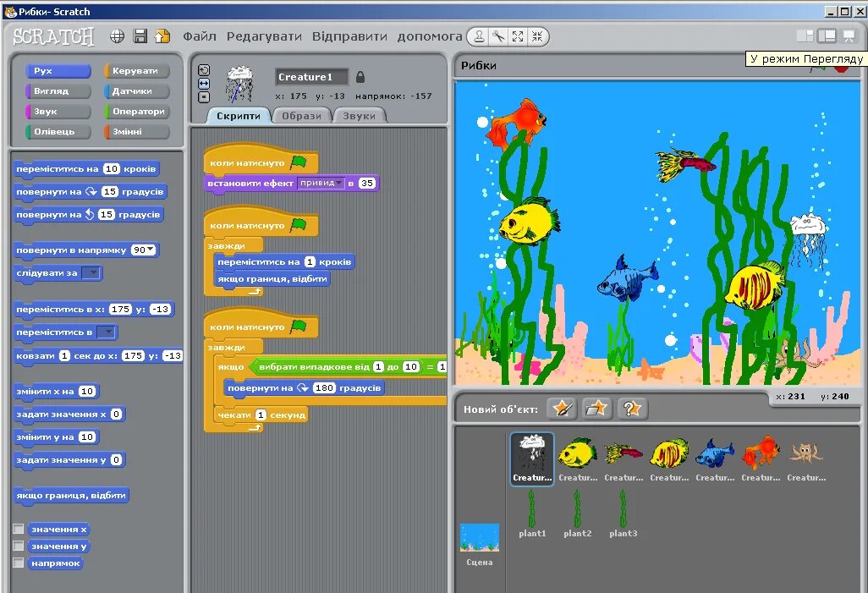Switch to the Звуки tab
This screenshot has height=593, width=868.
359,116
